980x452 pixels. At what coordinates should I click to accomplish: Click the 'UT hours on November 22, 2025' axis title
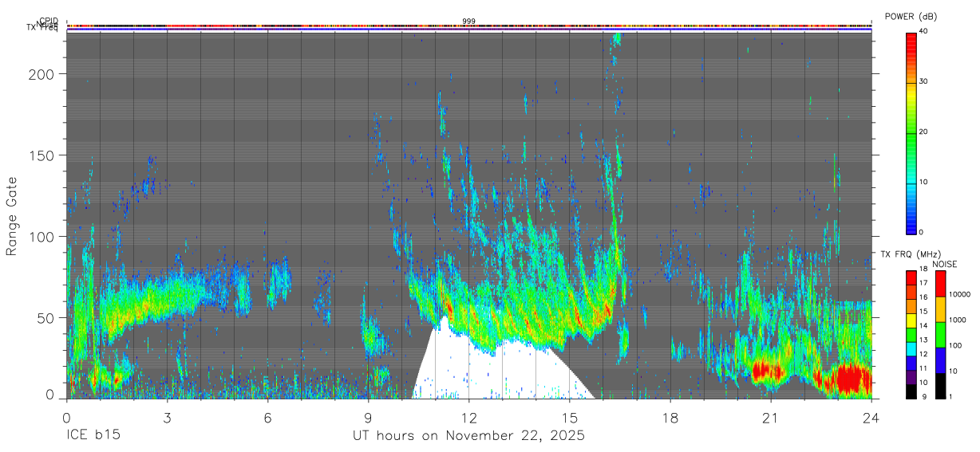469,436
